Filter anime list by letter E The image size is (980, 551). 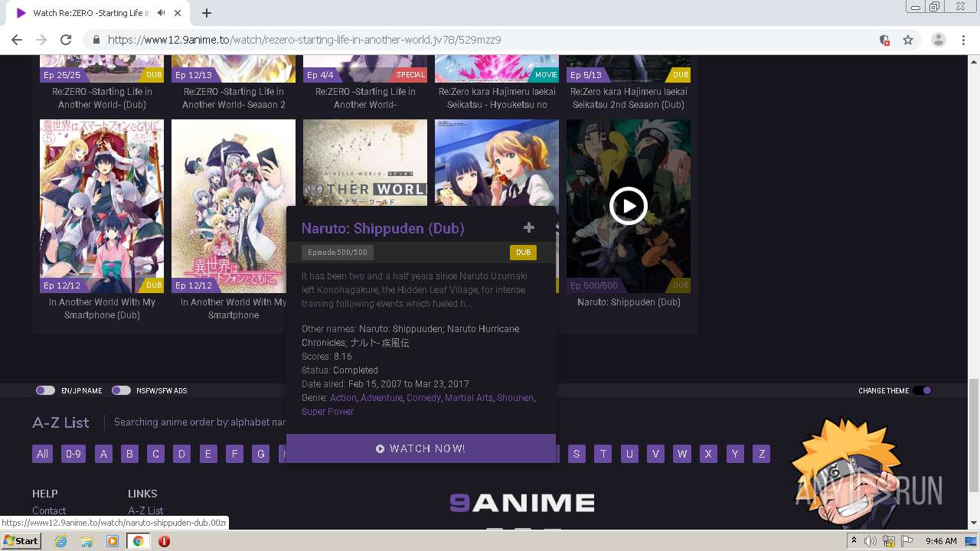pos(207,454)
